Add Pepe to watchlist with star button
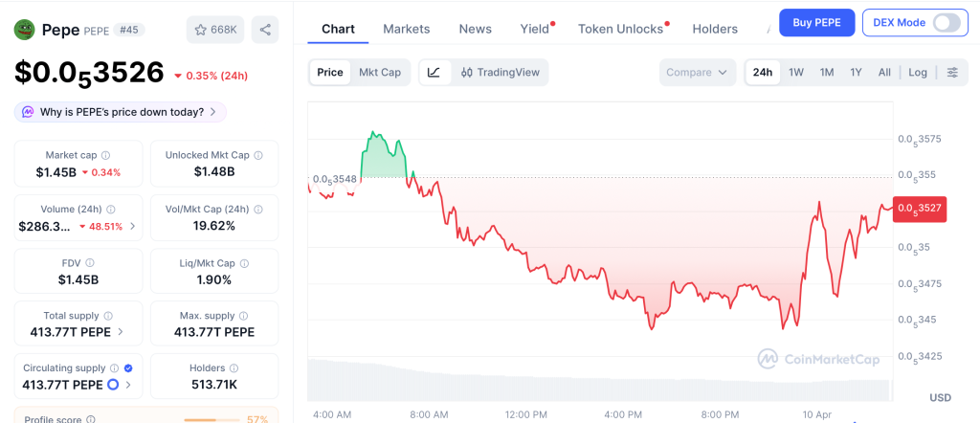Viewport: 980px width, 423px height. [x=215, y=30]
